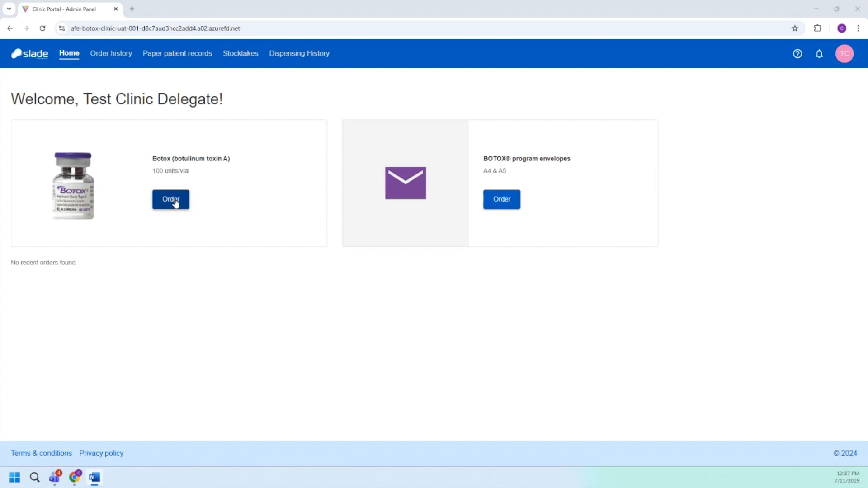The height and width of the screenshot is (488, 868).
Task: Open the Chrome menu three dots
Action: pyautogui.click(x=858, y=28)
